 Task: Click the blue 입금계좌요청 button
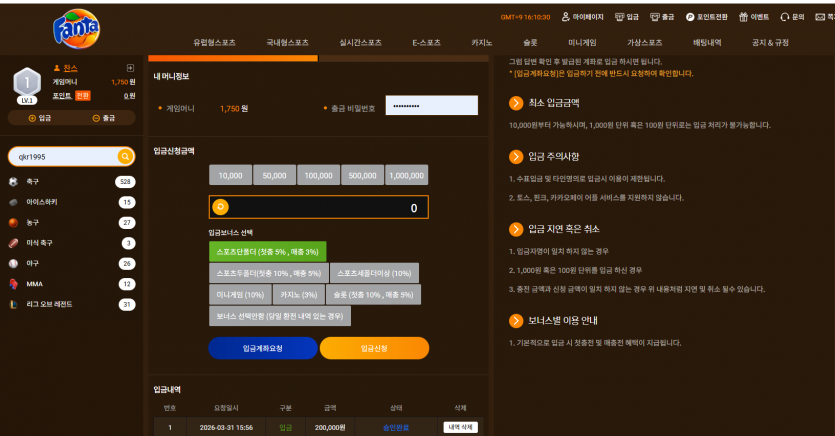point(263,348)
